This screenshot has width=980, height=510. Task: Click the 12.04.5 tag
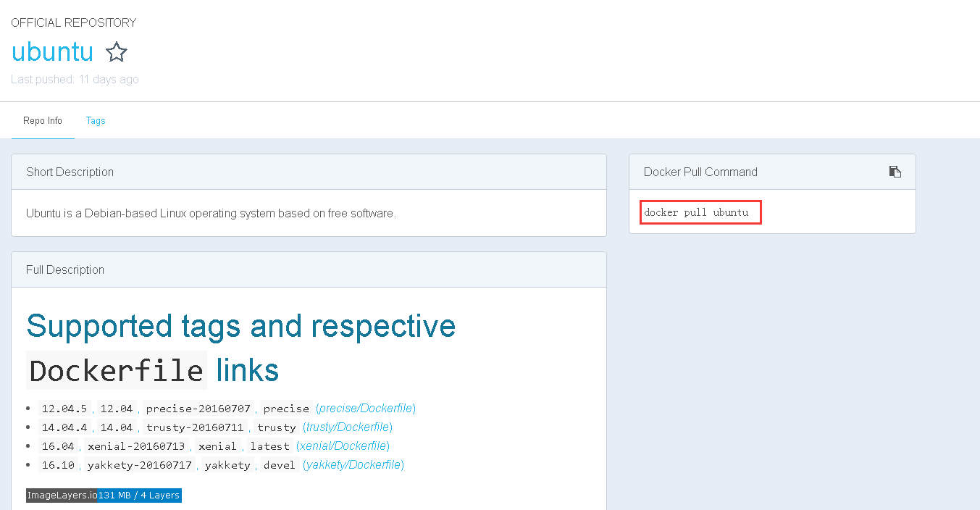click(x=64, y=409)
